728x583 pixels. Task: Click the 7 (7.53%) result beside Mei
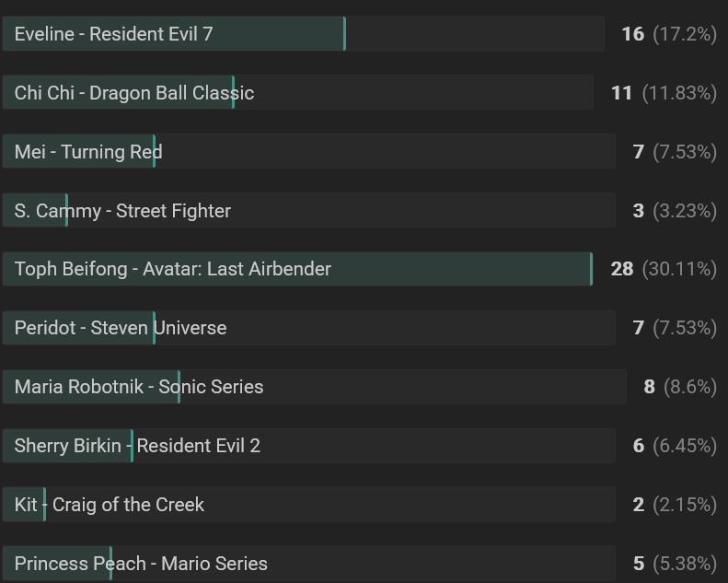point(676,152)
